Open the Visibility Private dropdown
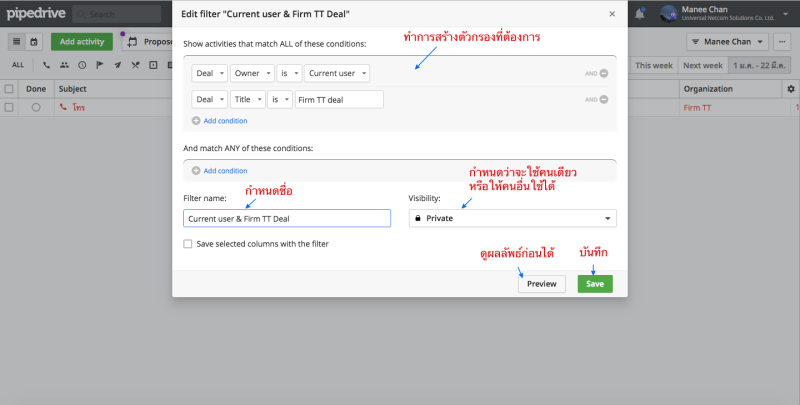This screenshot has height=405, width=800. pos(512,218)
